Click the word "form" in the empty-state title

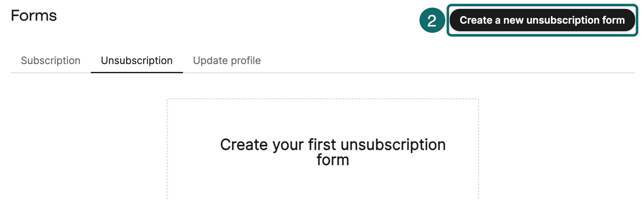(x=333, y=160)
